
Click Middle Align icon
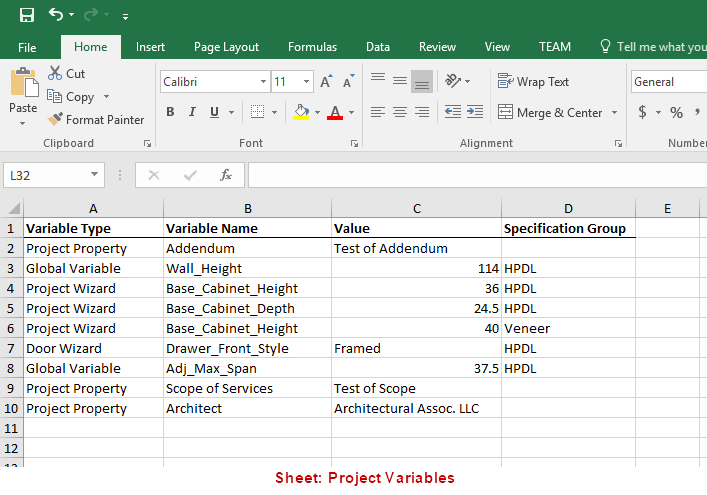tap(399, 81)
